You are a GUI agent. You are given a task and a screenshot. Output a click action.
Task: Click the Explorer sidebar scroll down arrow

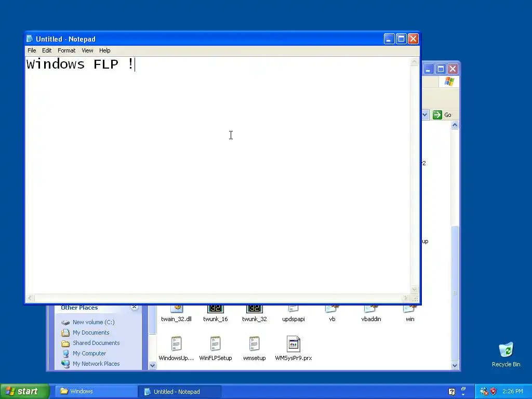pos(152,365)
